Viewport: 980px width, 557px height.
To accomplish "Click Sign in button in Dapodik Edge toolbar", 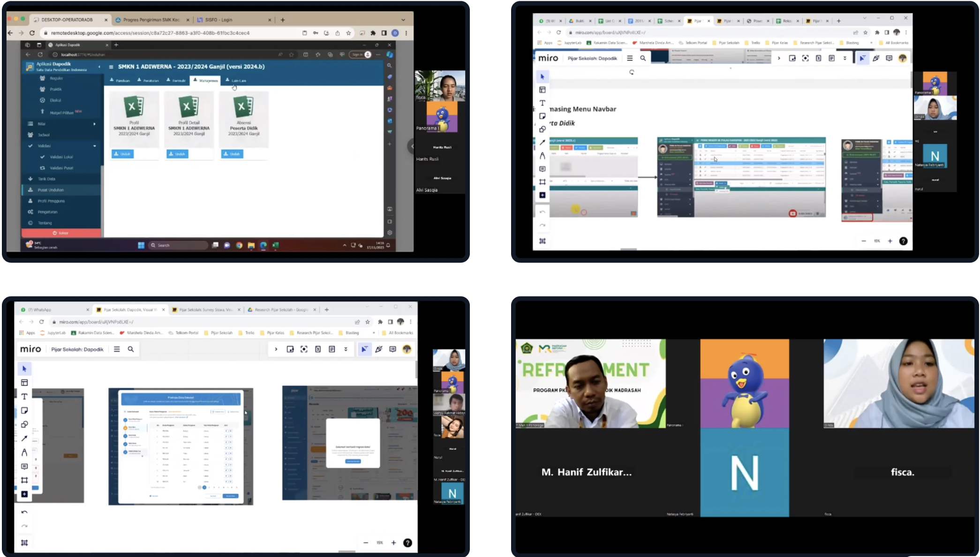I will tap(361, 54).
